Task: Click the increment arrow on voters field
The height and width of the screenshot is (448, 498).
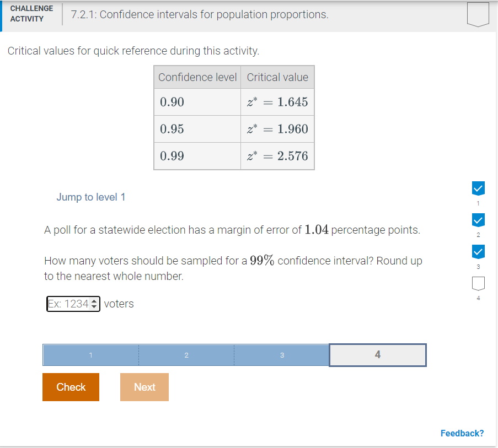Action: click(94, 301)
